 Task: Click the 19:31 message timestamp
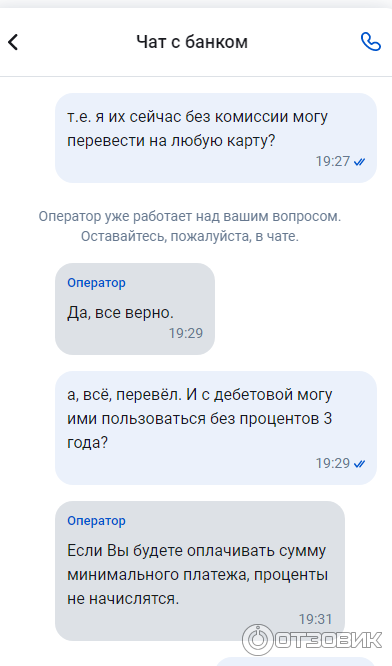[315, 619]
